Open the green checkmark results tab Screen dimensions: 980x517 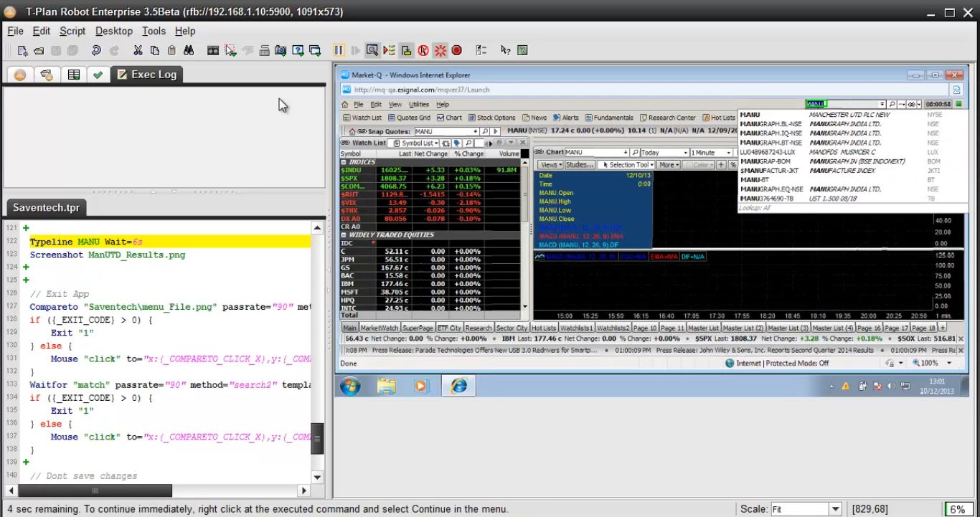[x=98, y=75]
